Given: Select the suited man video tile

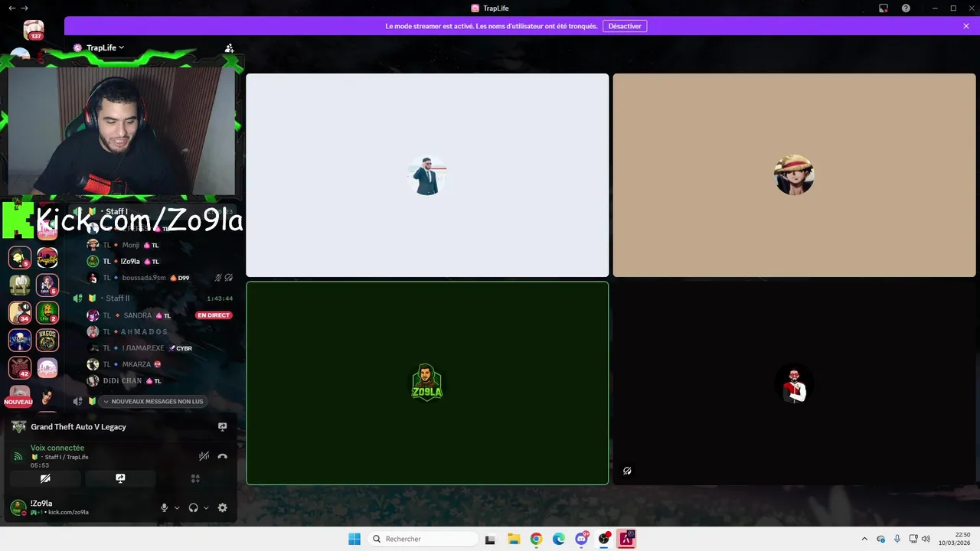Looking at the screenshot, I should 427,175.
